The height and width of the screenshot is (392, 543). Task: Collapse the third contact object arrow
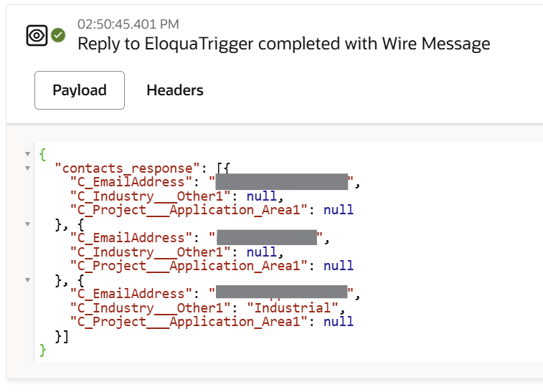28,280
